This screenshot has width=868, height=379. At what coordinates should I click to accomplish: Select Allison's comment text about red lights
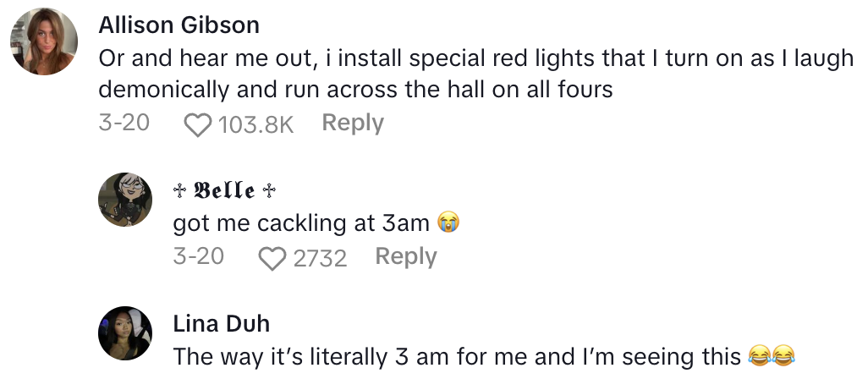point(474,74)
